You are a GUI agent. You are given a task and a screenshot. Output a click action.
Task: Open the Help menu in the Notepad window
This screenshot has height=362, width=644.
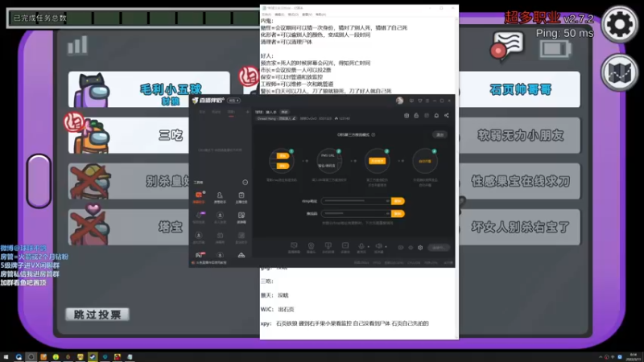pyautogui.click(x=321, y=14)
